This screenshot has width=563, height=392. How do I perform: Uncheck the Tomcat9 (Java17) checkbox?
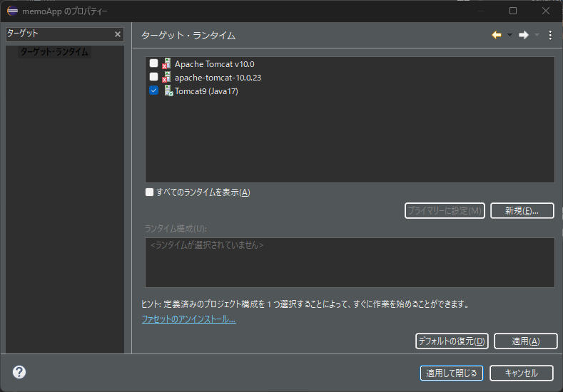click(153, 91)
